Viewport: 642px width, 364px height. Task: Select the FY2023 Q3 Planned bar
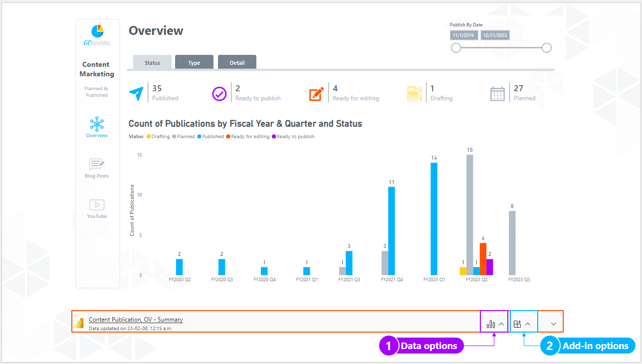tap(512, 243)
